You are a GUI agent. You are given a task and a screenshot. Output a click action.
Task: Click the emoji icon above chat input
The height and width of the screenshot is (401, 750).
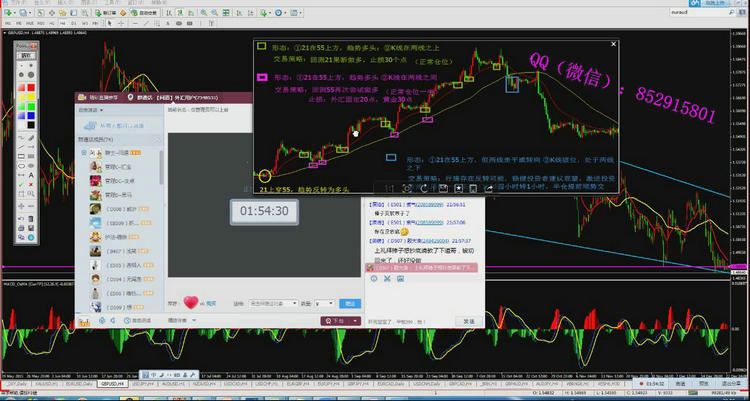click(374, 278)
